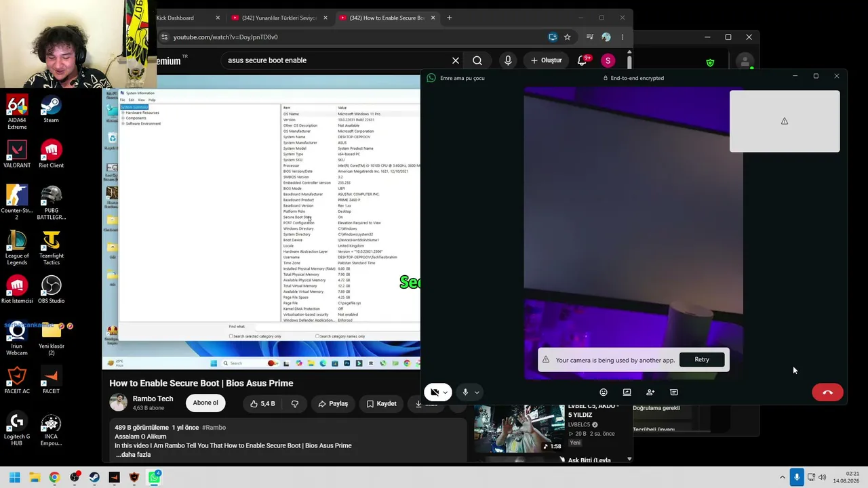Open camera options dropdown arrow in WhatsApp

coord(445,392)
